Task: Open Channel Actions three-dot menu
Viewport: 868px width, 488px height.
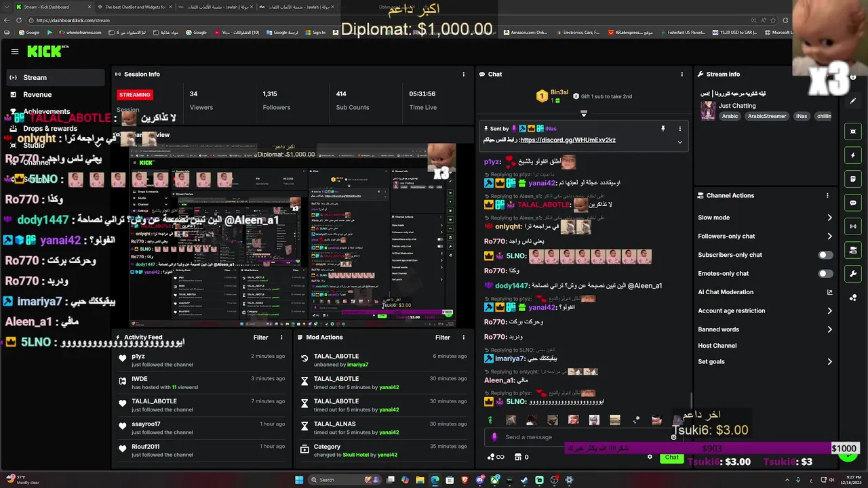Action: [827, 195]
